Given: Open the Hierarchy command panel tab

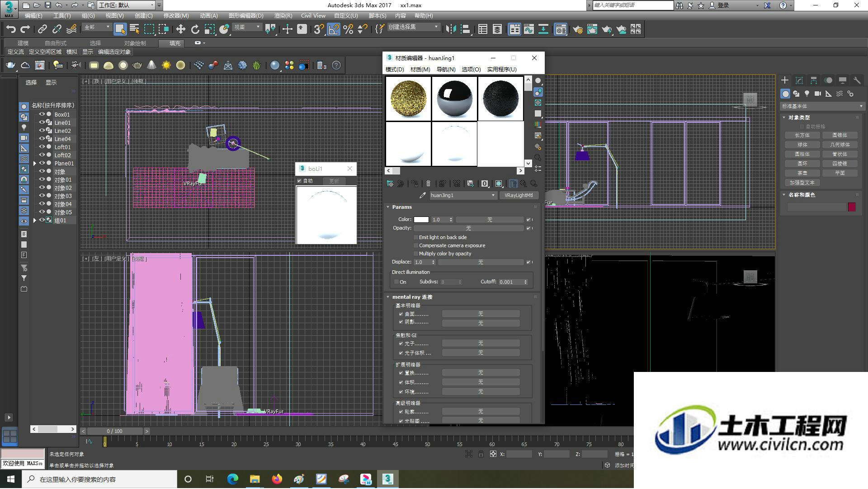Looking at the screenshot, I should tap(814, 80).
